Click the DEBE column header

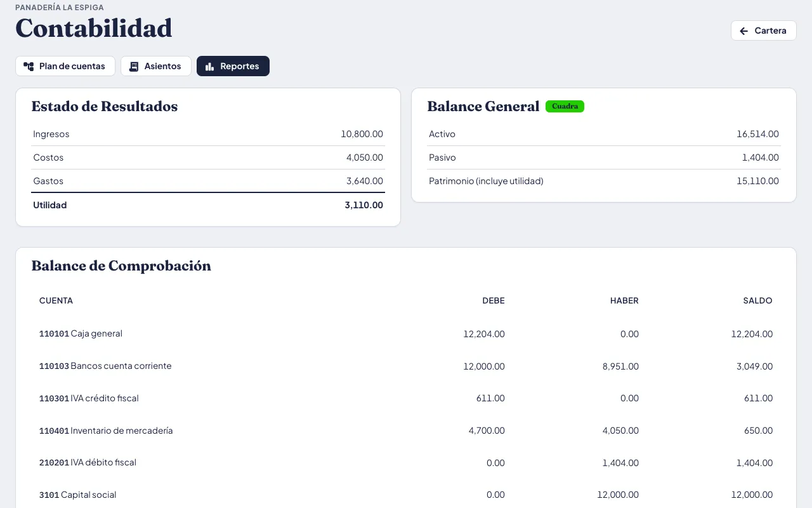point(494,300)
